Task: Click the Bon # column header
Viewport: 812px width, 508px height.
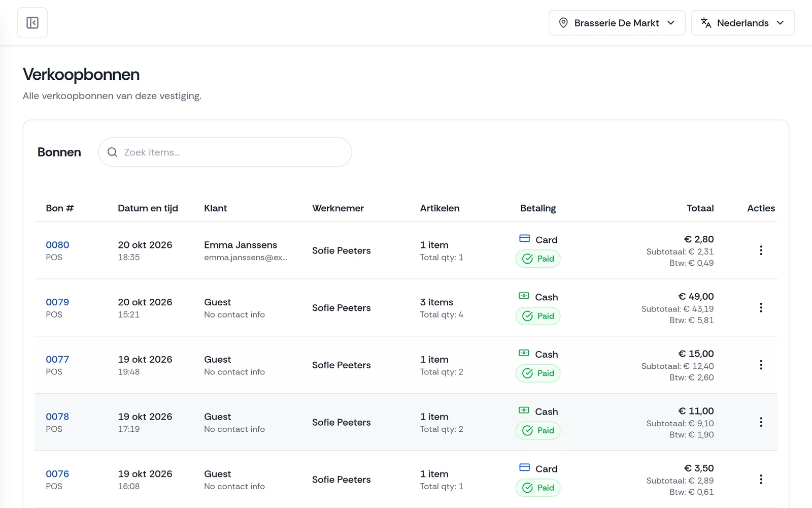Action: 60,208
